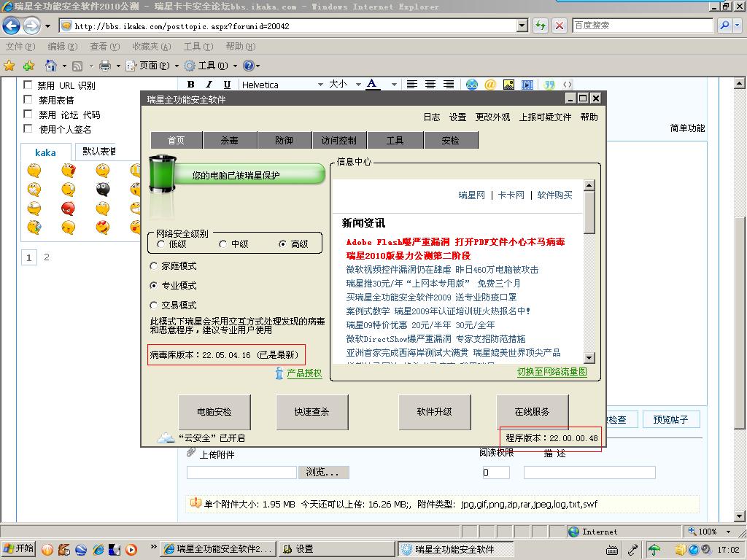Viewport: 747px width, 560px height.
Task: Insert hyperlink globe icon in editor
Action: (472, 85)
